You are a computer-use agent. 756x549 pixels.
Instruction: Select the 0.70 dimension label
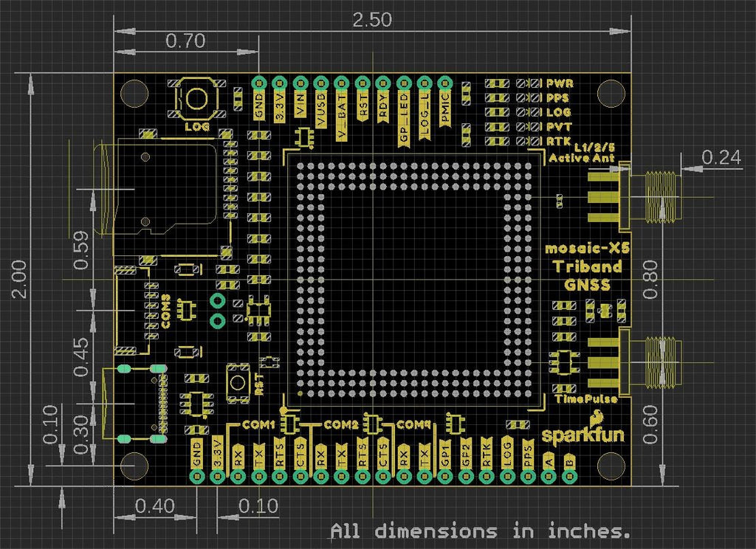185,41
